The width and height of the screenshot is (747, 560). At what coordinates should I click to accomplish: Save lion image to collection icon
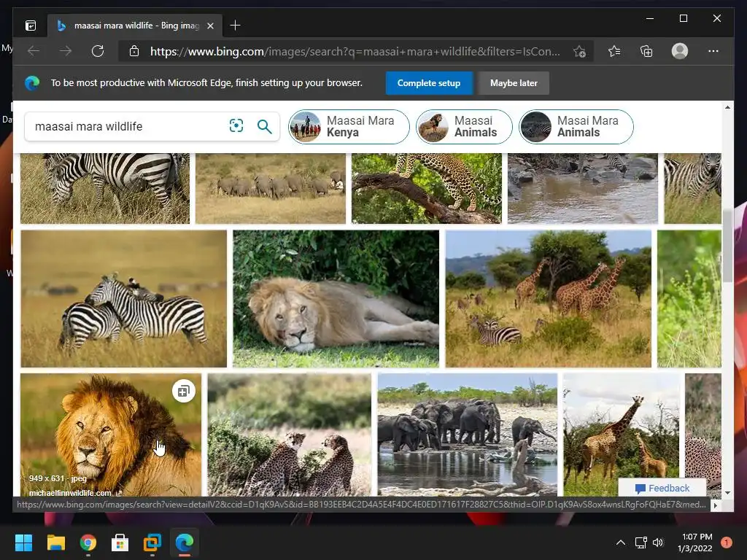(x=183, y=392)
